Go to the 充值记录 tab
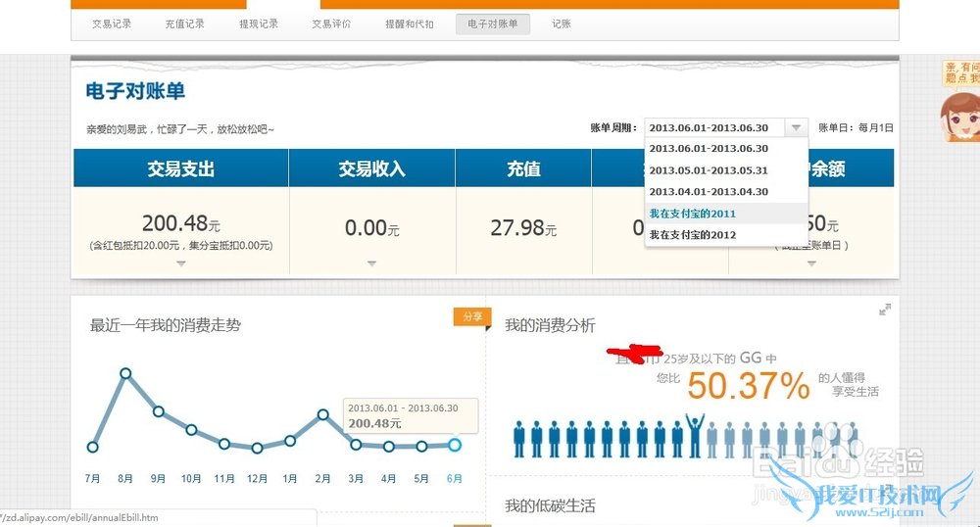 pyautogui.click(x=184, y=24)
